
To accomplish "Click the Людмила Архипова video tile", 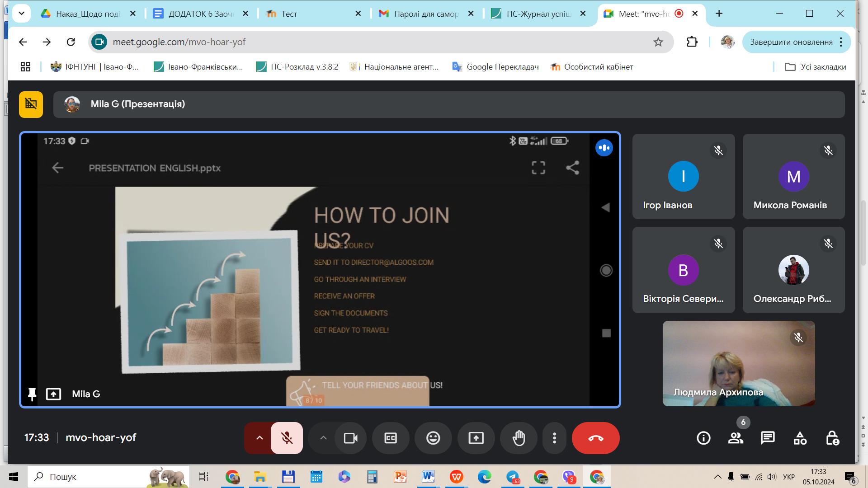I will click(x=738, y=364).
